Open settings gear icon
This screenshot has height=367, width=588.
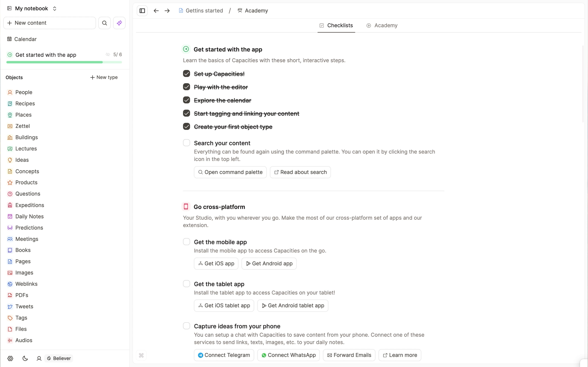tap(10, 358)
